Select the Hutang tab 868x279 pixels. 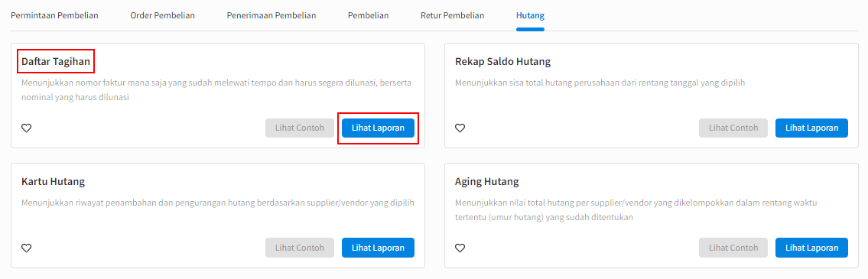530,15
